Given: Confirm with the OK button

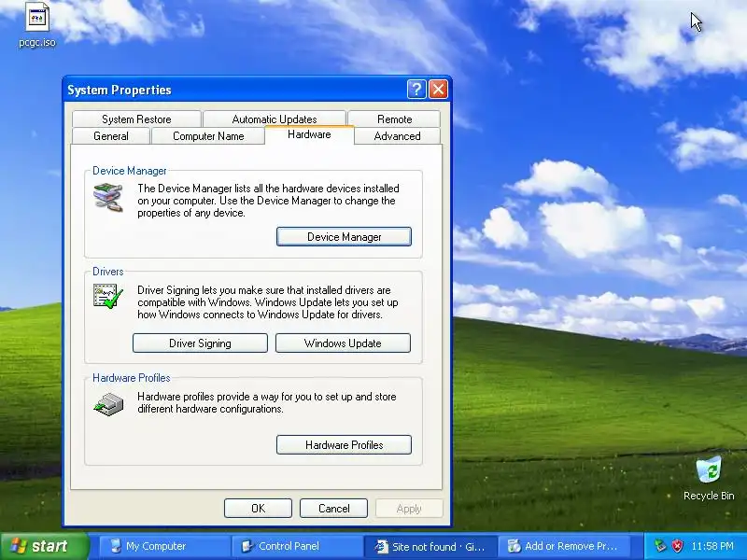Looking at the screenshot, I should pyautogui.click(x=259, y=509).
